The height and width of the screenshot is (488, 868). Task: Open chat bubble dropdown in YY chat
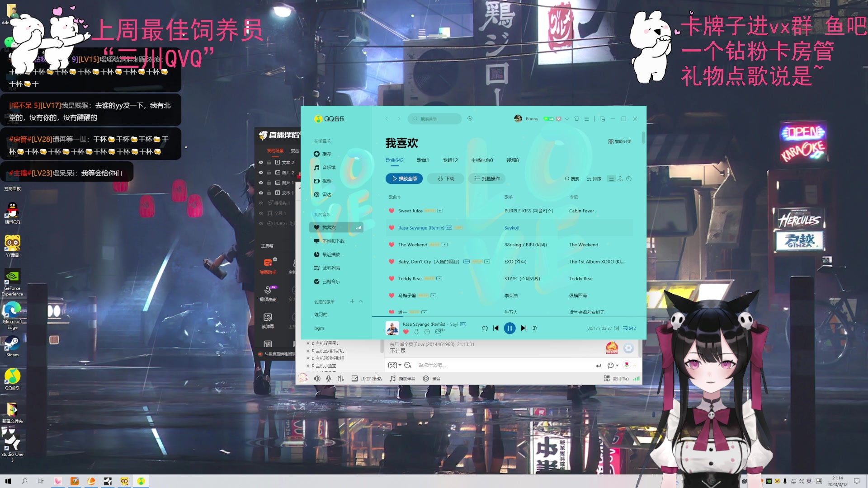(613, 365)
